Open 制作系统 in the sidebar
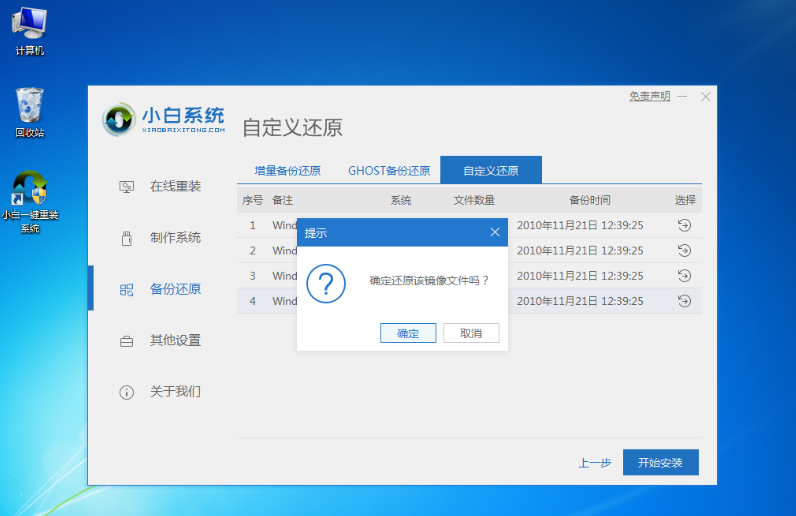796x516 pixels. 174,238
